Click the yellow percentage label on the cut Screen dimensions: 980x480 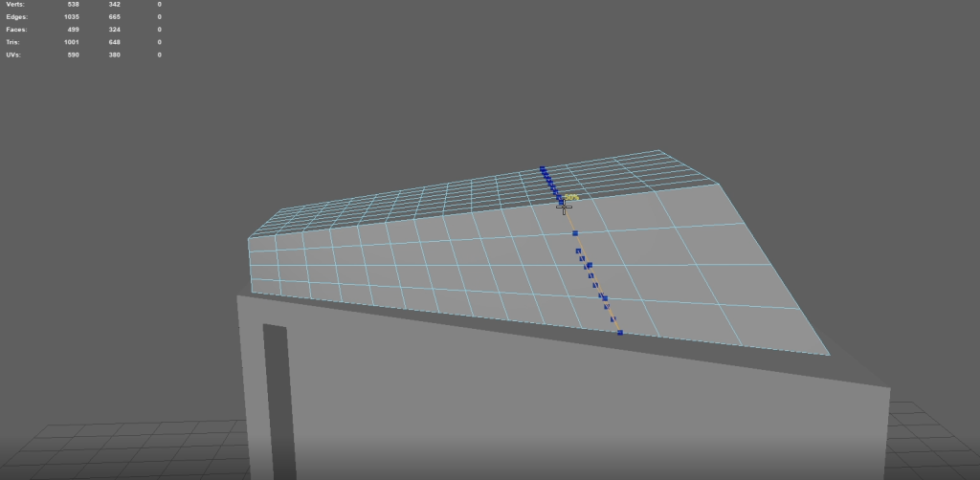coord(571,197)
